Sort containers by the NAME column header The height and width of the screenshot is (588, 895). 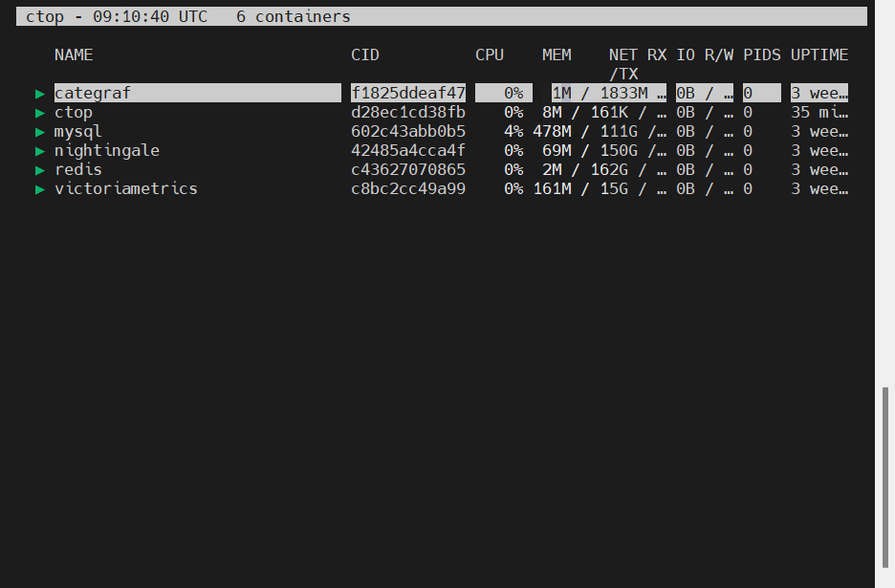(74, 54)
